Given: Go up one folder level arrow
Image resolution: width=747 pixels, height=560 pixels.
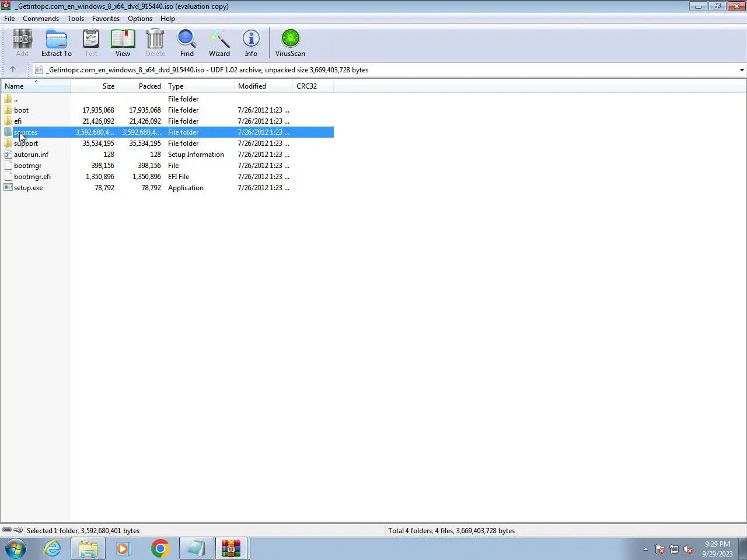Looking at the screenshot, I should (x=13, y=69).
